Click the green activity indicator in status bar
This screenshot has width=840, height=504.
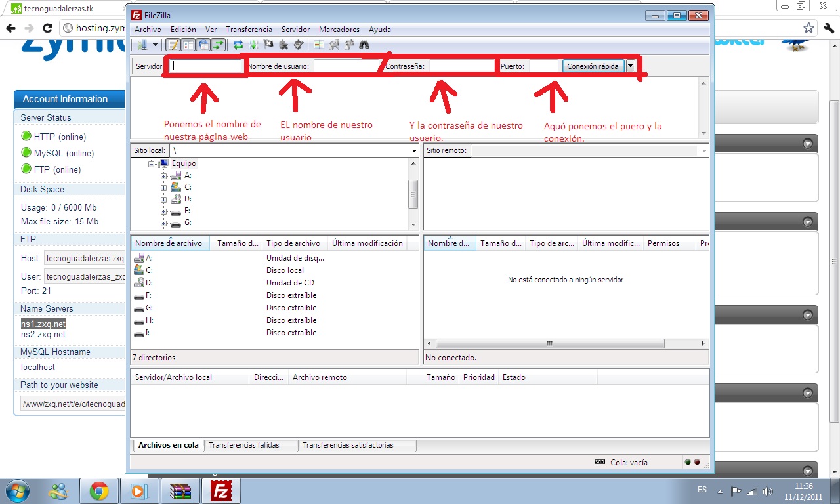(x=687, y=462)
